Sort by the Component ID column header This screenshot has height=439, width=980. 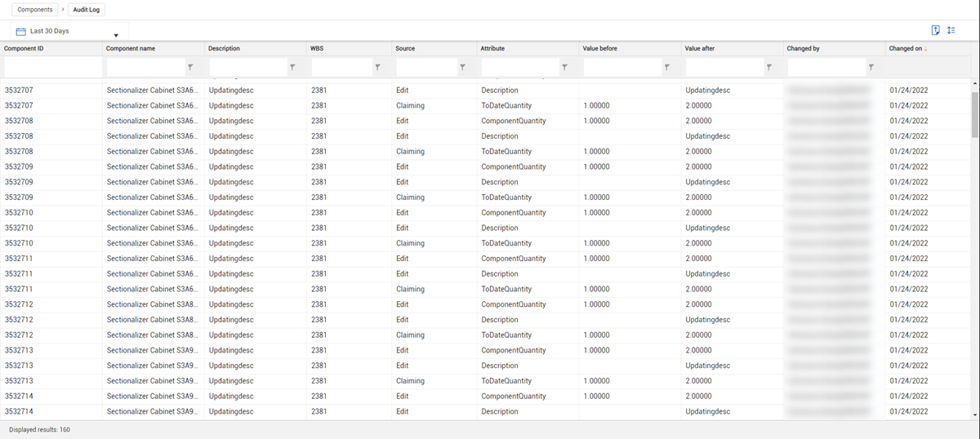click(x=24, y=48)
